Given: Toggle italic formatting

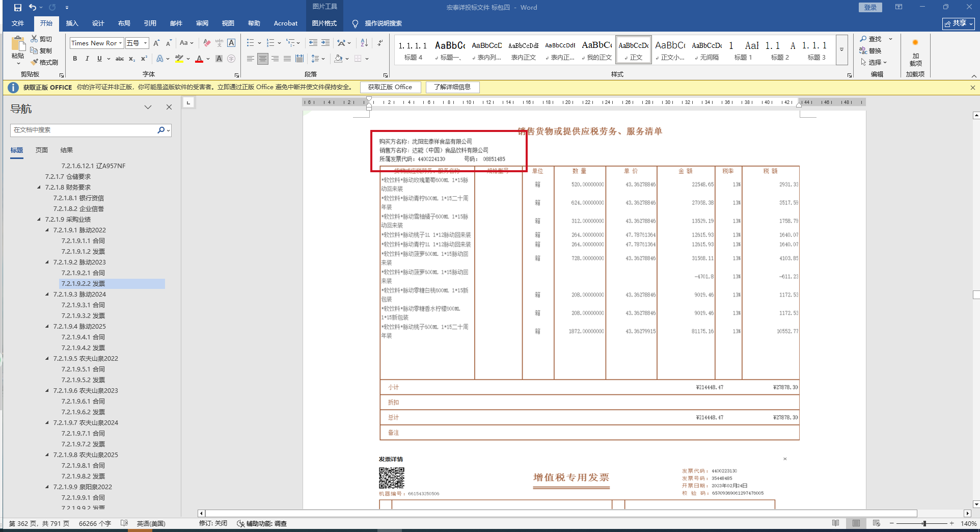Looking at the screenshot, I should pyautogui.click(x=87, y=59).
